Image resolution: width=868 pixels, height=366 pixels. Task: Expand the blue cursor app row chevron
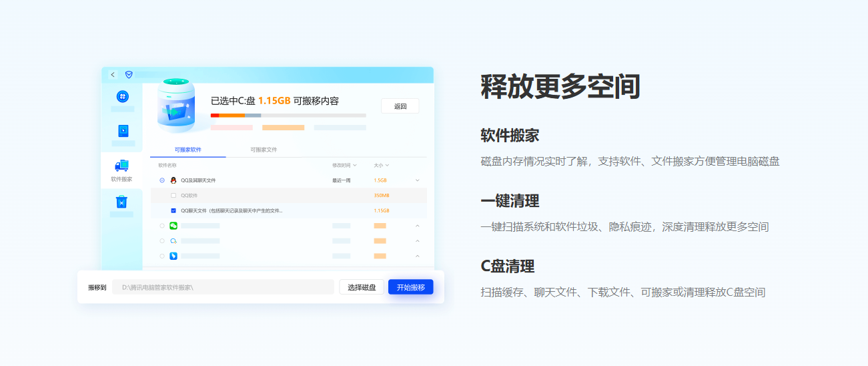click(x=418, y=256)
